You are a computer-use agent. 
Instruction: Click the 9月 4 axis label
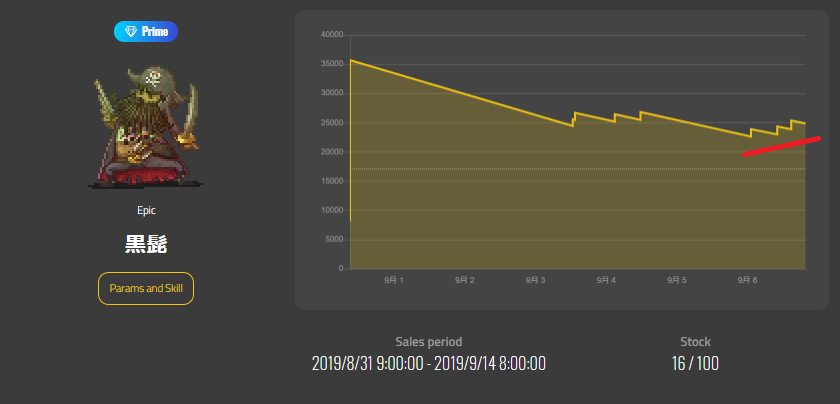606,280
